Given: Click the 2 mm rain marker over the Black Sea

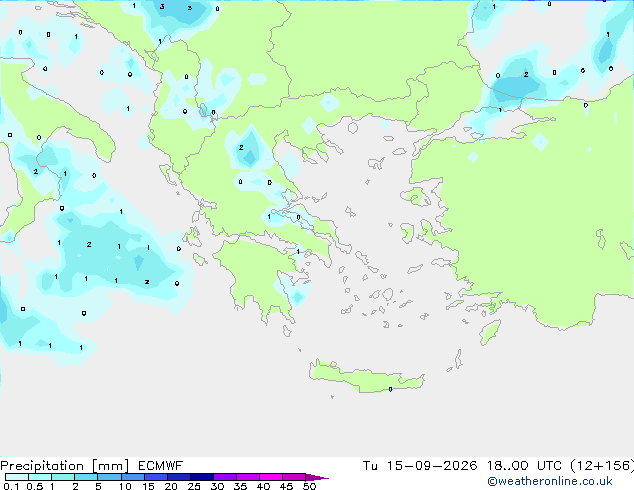Looking at the screenshot, I should tap(526, 74).
